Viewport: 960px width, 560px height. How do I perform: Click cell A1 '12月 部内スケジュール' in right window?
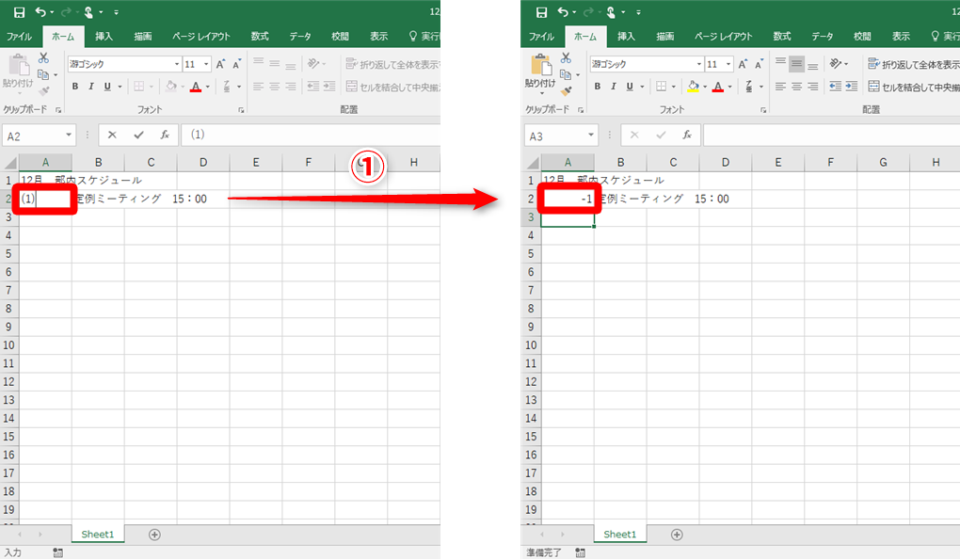coord(568,181)
